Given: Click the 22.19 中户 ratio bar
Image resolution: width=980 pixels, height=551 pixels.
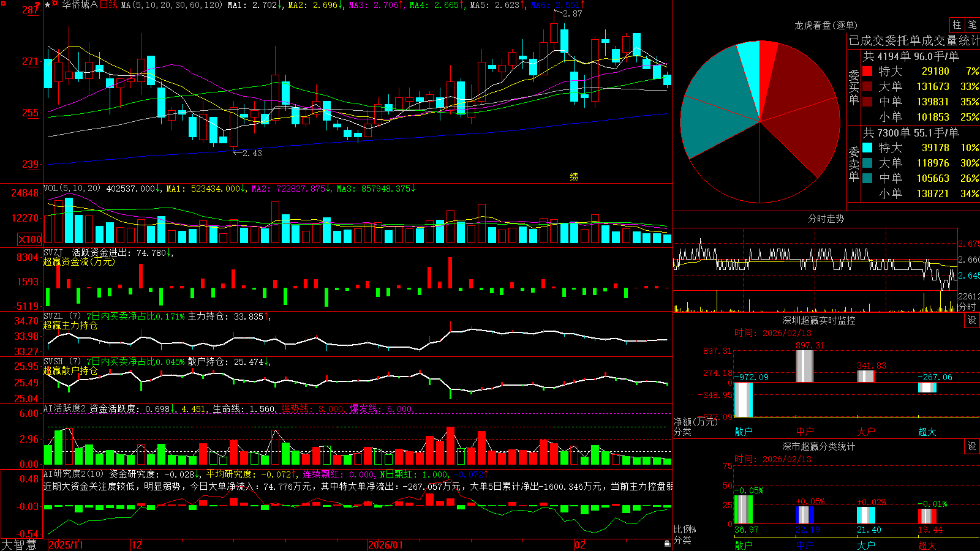Looking at the screenshot, I should [805, 515].
